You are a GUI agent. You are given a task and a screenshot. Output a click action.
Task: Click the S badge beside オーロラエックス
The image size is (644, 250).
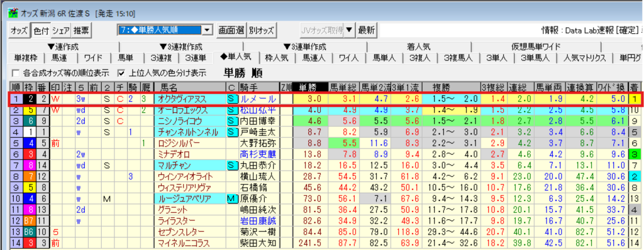pyautogui.click(x=233, y=110)
